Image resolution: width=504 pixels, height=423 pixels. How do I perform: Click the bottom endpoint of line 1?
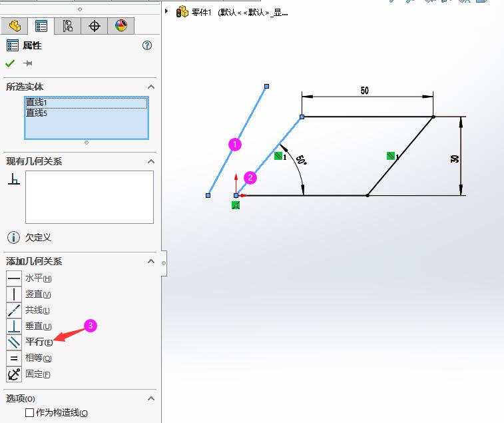click(208, 195)
